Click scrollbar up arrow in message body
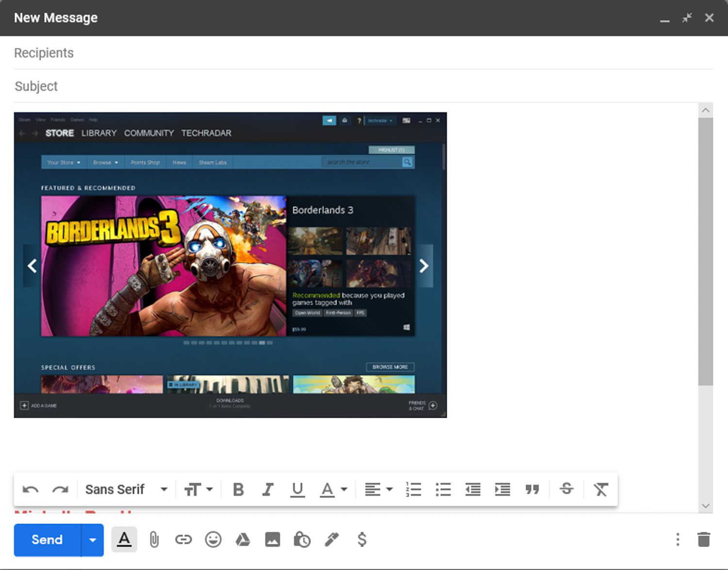 pyautogui.click(x=706, y=110)
